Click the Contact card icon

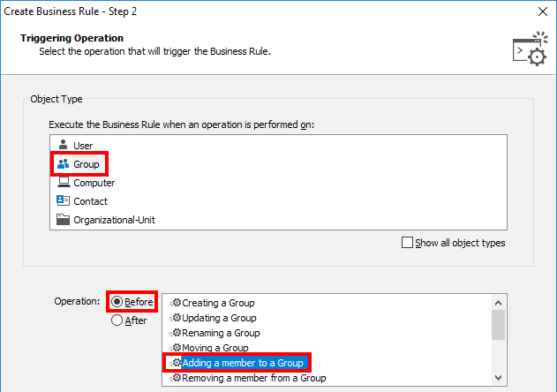point(63,201)
